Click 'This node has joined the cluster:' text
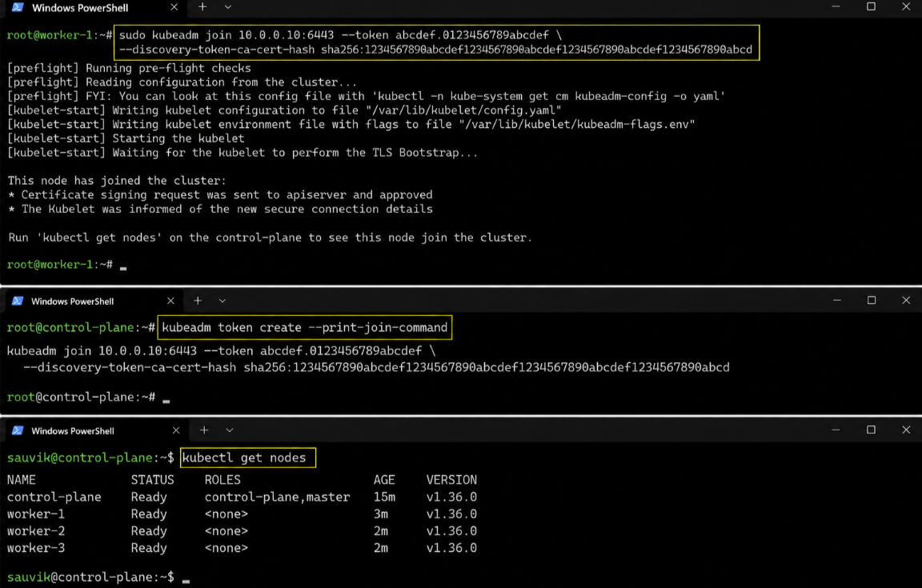Viewport: 922px width, 588px height. [x=116, y=181]
